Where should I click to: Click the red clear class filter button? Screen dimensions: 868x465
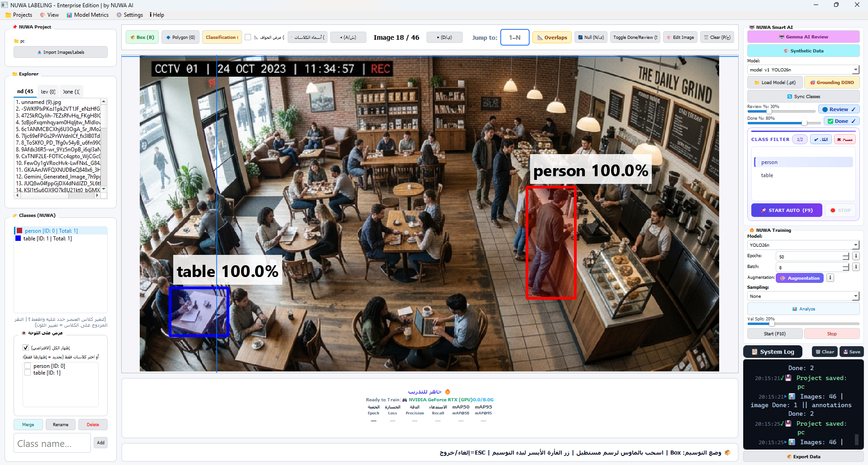845,140
